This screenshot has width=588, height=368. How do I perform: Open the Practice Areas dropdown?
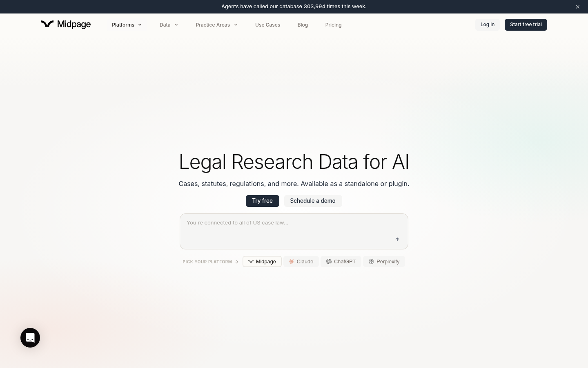click(x=216, y=25)
